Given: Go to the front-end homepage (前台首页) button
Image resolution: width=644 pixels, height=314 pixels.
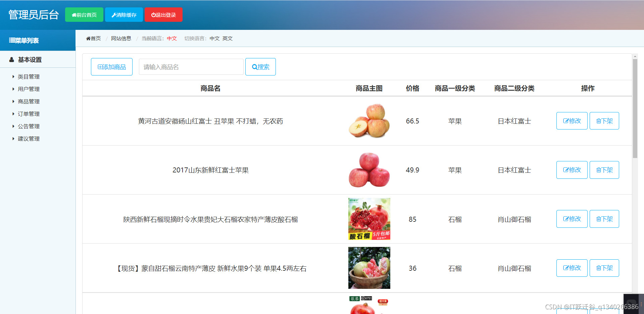Looking at the screenshot, I should point(84,15).
